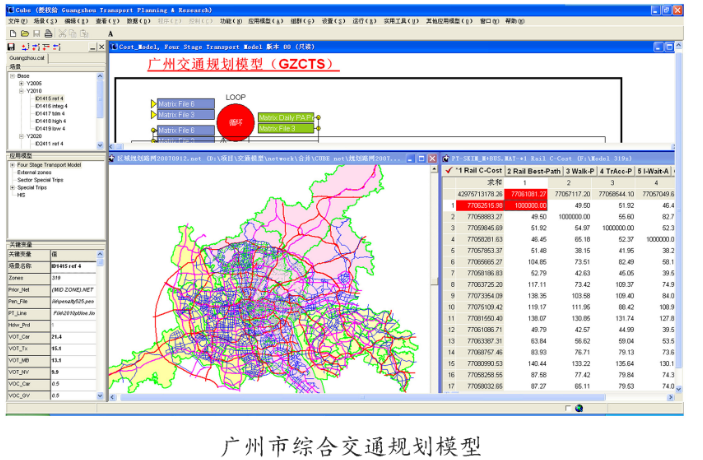Toggle the checkbox beside the status bar globe
The image size is (703, 460).
tap(568, 408)
